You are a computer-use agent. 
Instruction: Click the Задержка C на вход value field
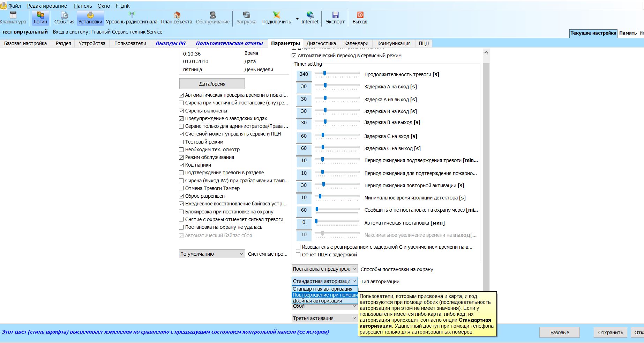tap(304, 137)
